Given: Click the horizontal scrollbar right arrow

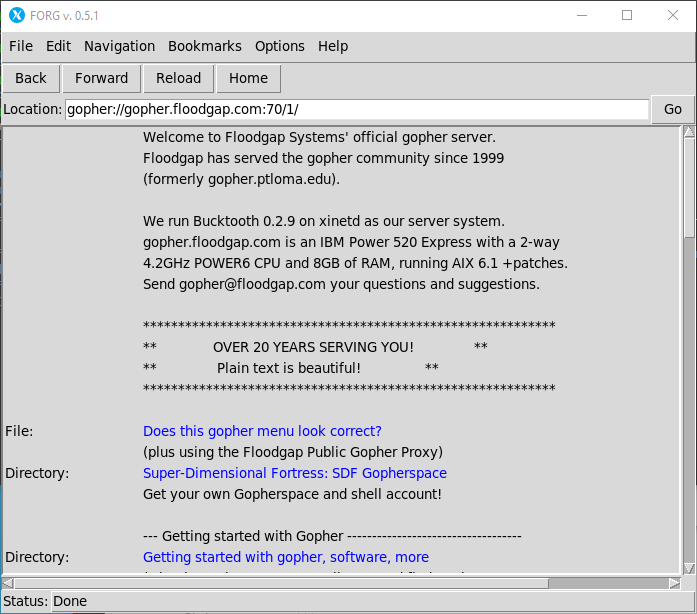Looking at the screenshot, I should [675, 583].
